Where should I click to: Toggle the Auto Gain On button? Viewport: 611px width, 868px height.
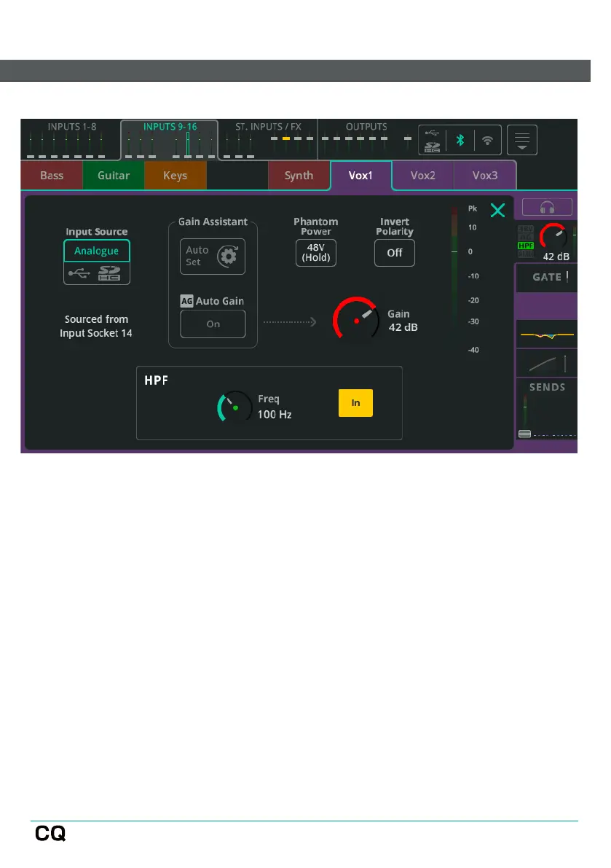[x=213, y=324]
